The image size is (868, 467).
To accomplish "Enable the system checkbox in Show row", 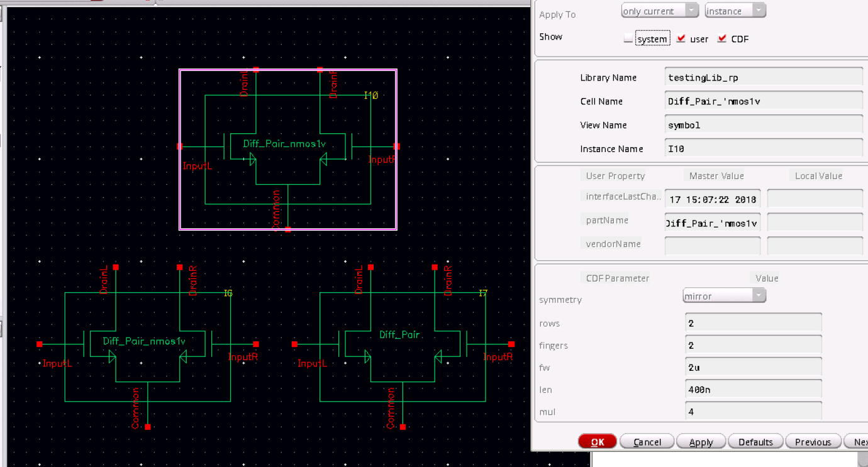I will click(x=628, y=39).
